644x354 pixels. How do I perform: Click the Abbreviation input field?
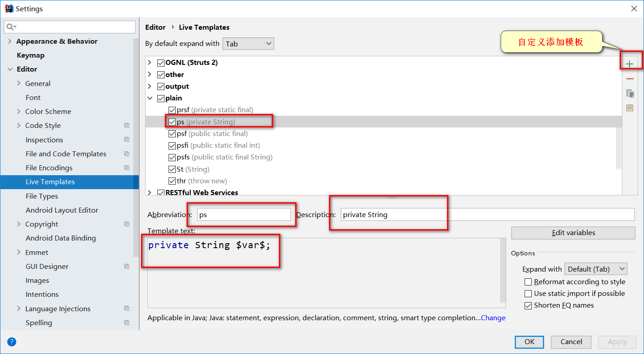244,215
